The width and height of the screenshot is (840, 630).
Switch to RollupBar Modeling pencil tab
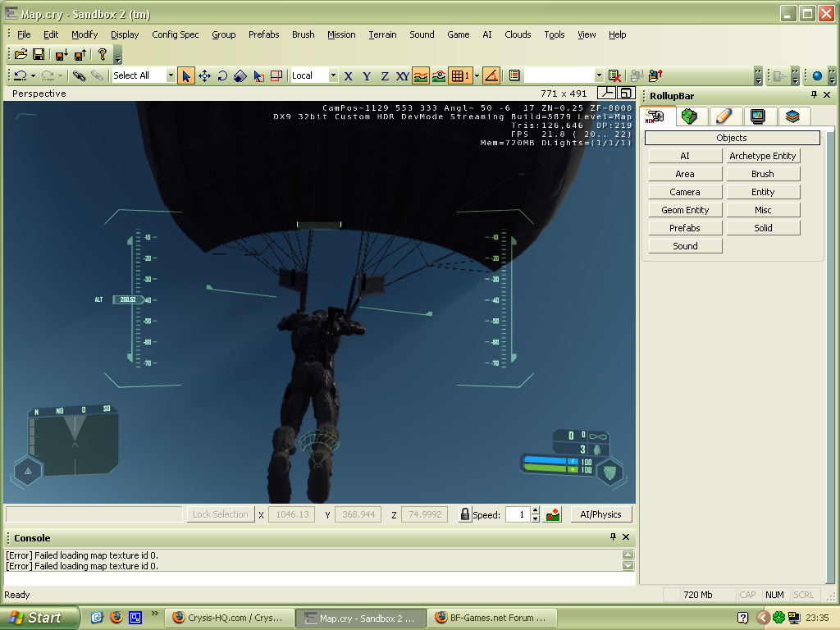coord(724,116)
